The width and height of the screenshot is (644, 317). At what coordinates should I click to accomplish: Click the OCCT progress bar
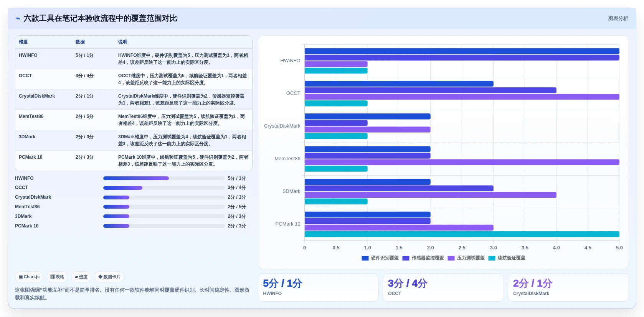tap(164, 188)
